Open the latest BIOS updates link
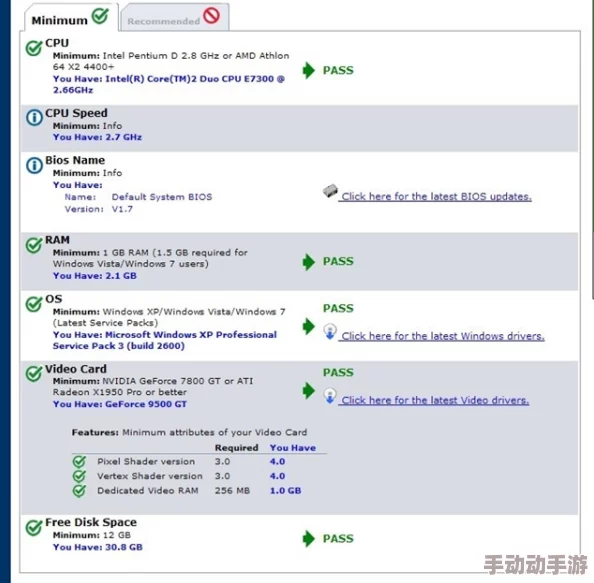Viewport: 594px width, 583px height. pos(436,197)
